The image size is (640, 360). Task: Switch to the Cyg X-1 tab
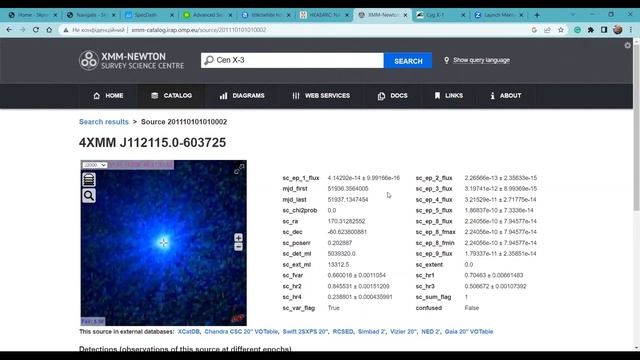441,15
